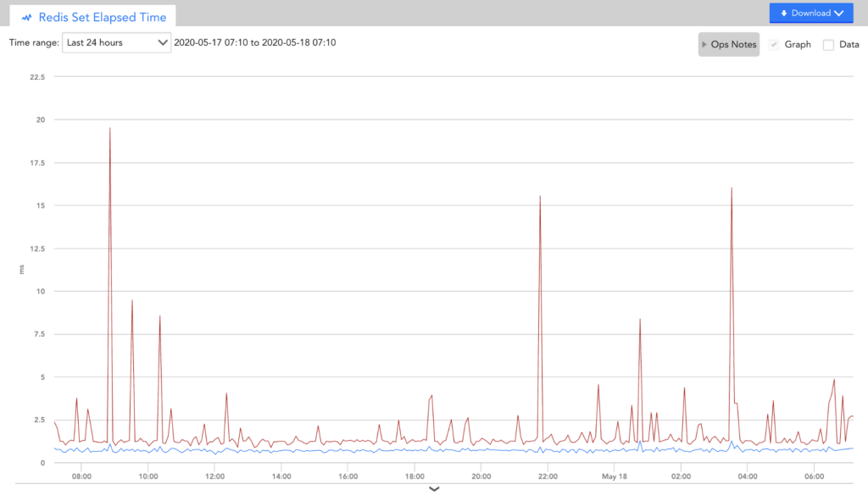Click the 12:00 x-axis tick label
This screenshot has width=868, height=496.
pyautogui.click(x=214, y=476)
